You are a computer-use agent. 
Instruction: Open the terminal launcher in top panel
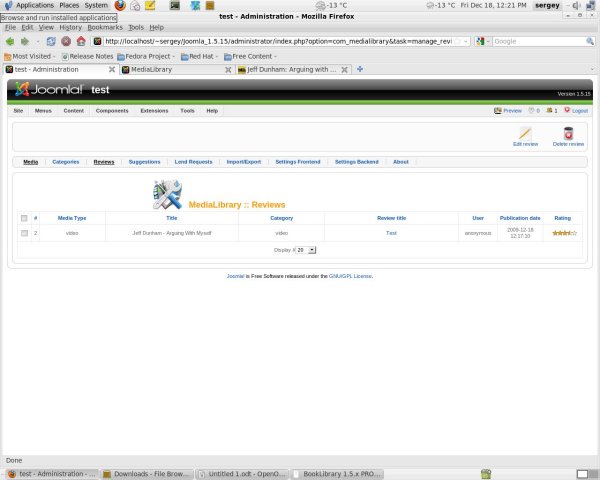click(x=175, y=5)
